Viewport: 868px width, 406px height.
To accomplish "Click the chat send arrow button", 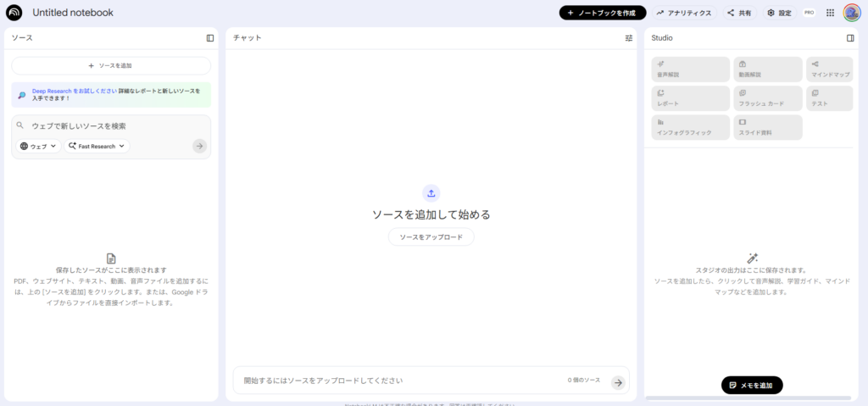I will point(618,382).
